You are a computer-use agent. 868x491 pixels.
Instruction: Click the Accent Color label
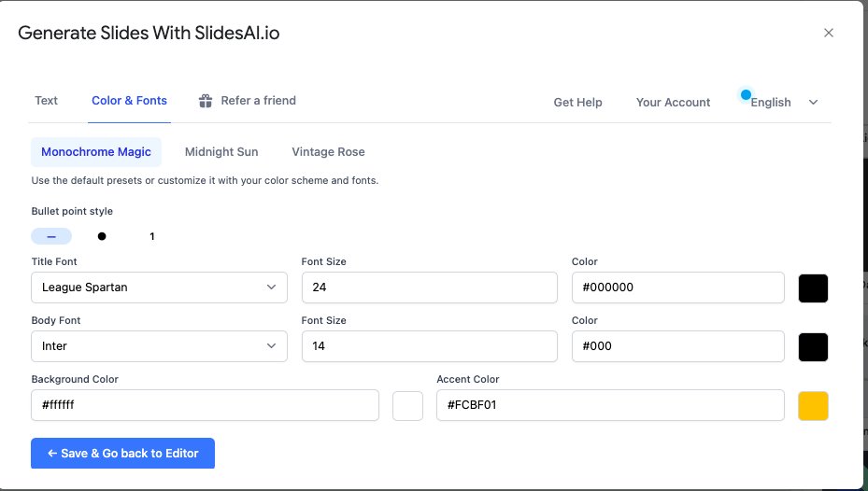pyautogui.click(x=468, y=379)
